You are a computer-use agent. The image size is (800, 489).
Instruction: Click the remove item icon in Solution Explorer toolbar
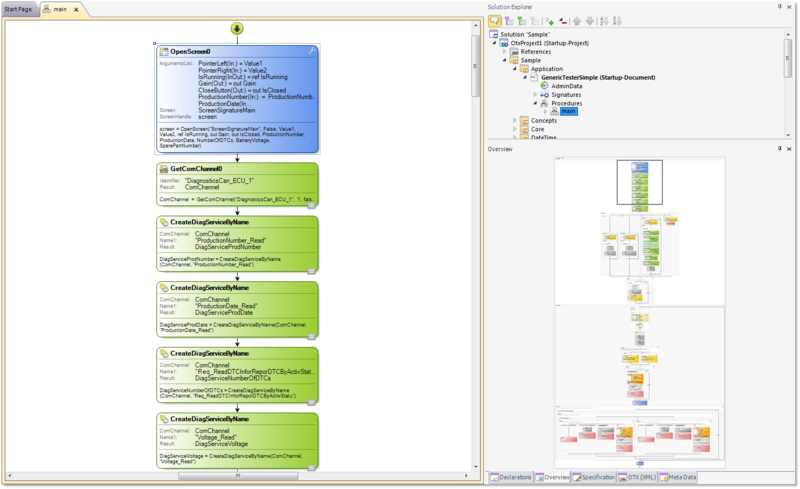[564, 20]
